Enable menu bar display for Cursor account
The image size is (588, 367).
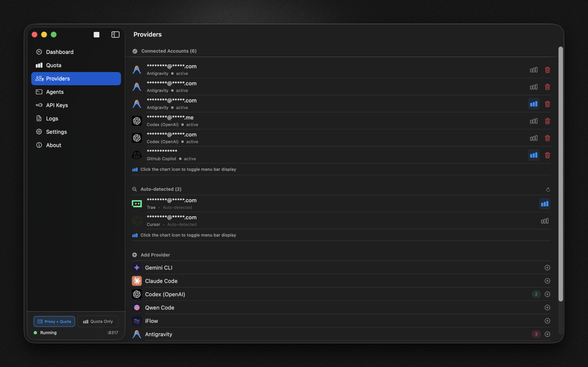545,221
